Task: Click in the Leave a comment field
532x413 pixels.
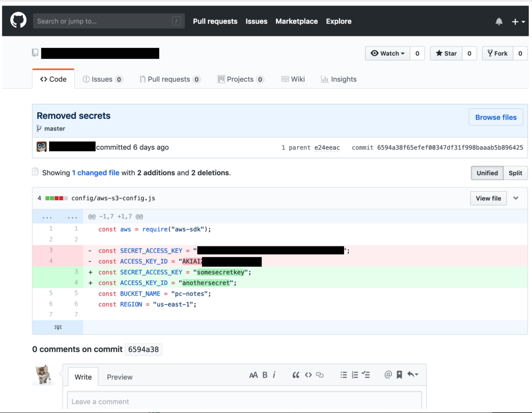Action: [244, 401]
